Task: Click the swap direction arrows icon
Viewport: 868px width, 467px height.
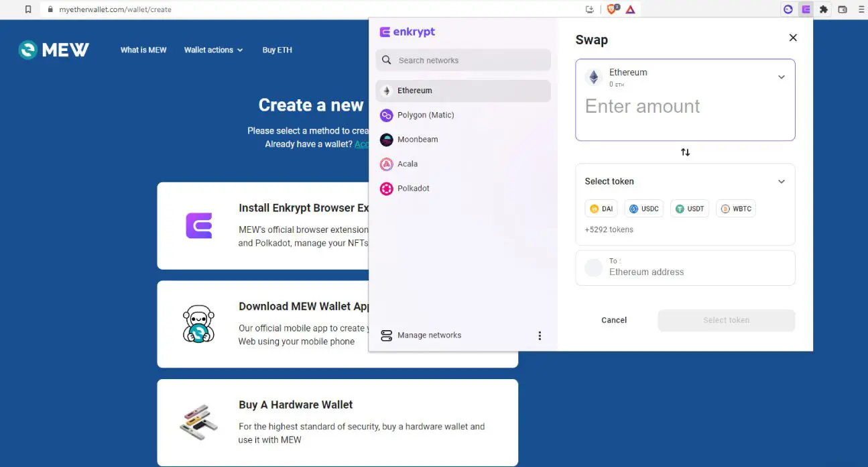Action: 685,152
